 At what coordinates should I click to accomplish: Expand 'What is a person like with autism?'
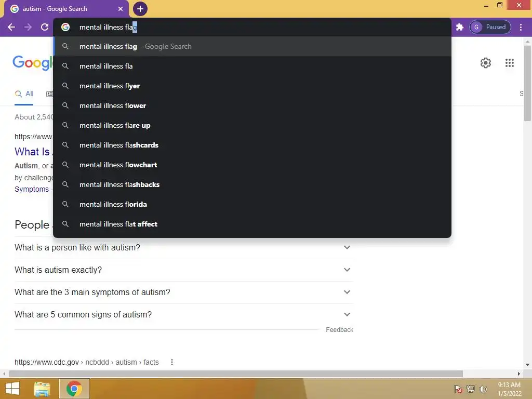pos(184,248)
